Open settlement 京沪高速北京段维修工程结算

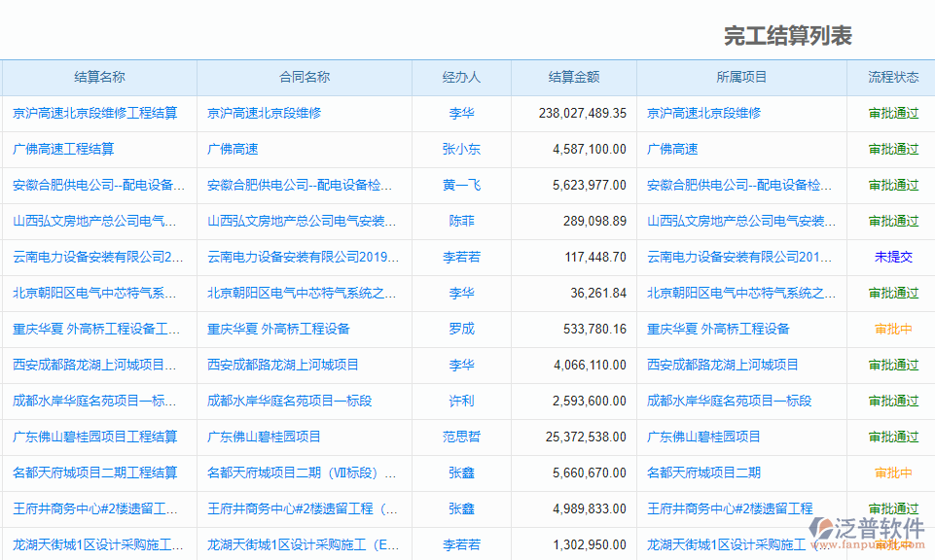[x=93, y=113]
